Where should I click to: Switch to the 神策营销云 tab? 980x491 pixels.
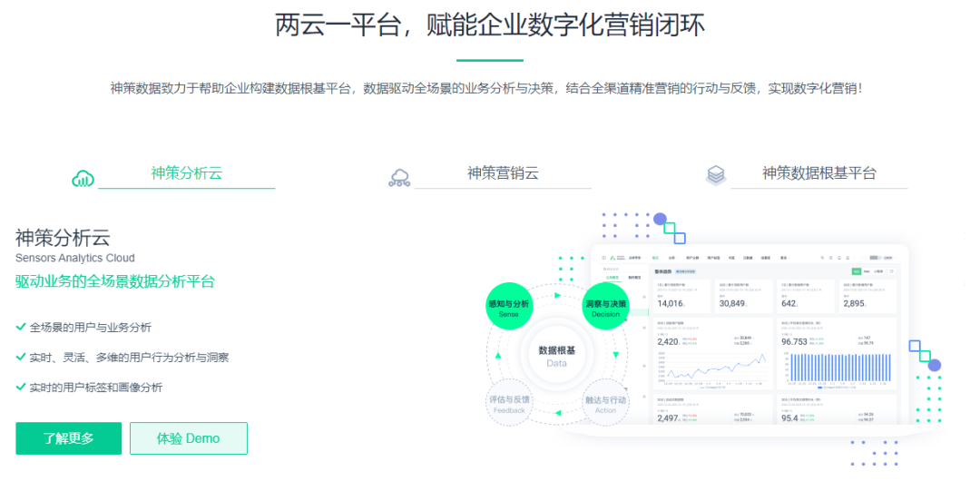(x=503, y=173)
